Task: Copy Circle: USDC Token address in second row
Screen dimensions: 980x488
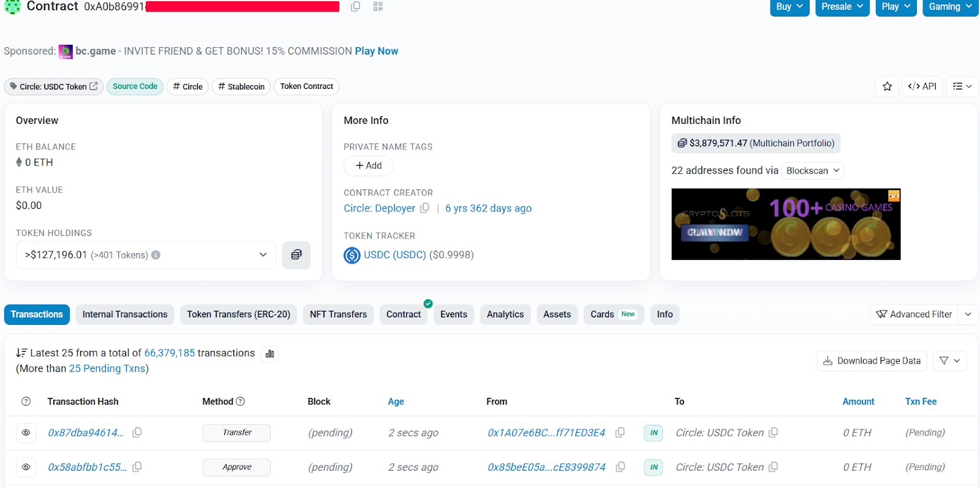Action: [x=774, y=467]
